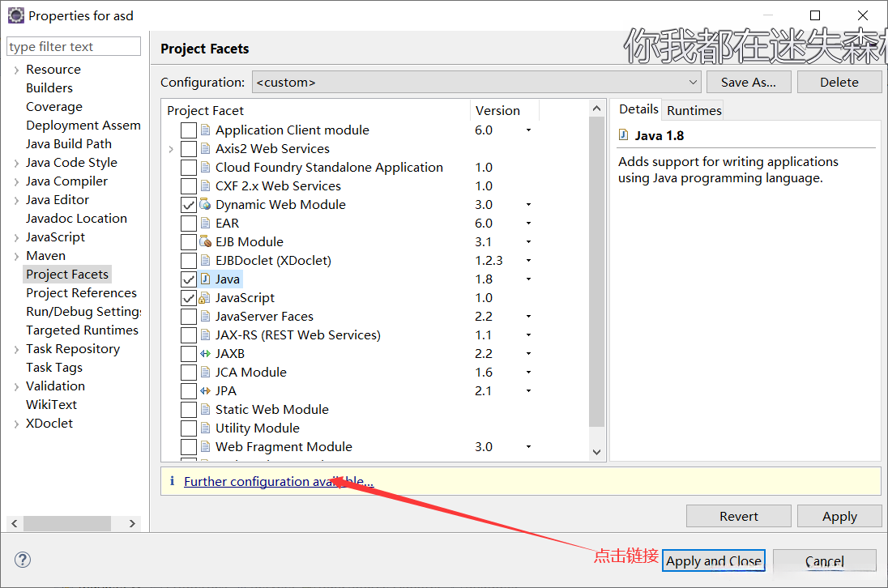The height and width of the screenshot is (588, 888).
Task: Enable the Application Client module checkbox
Action: pyautogui.click(x=189, y=130)
